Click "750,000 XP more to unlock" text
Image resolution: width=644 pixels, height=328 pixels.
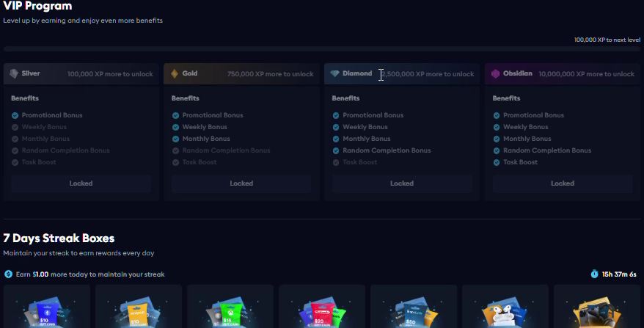coord(270,74)
